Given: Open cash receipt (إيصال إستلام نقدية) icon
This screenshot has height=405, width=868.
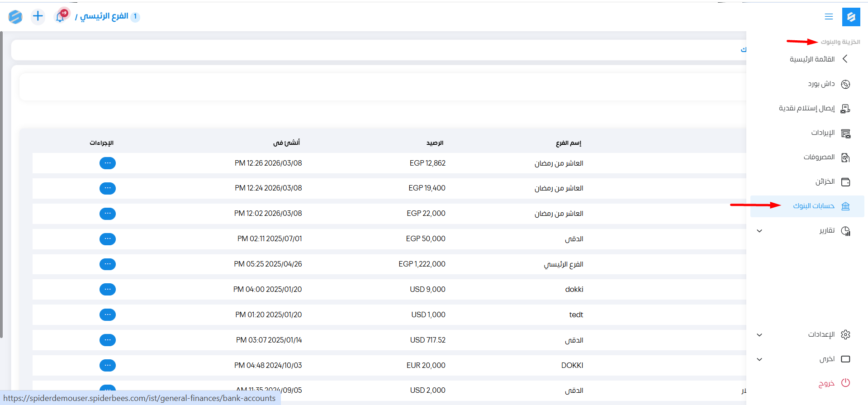Looking at the screenshot, I should click(845, 109).
